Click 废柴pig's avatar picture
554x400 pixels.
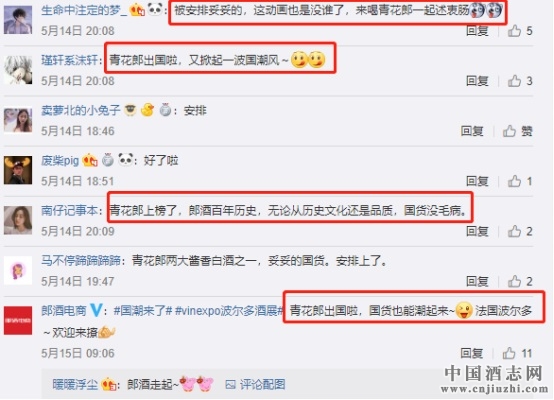18,170
